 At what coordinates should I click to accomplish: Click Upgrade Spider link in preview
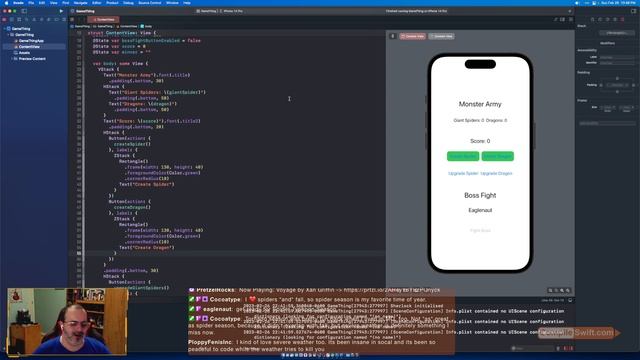pos(463,173)
